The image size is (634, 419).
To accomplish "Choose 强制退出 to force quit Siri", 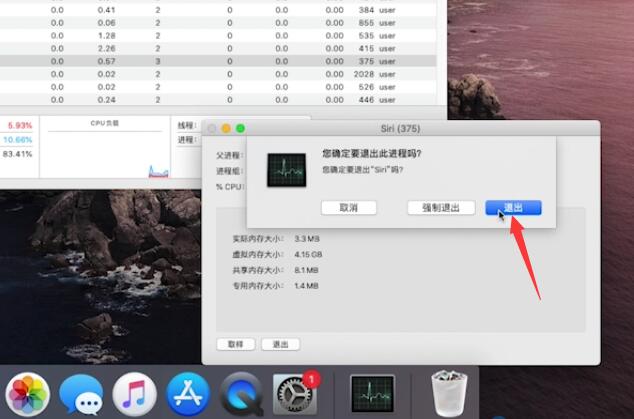I will pos(441,208).
